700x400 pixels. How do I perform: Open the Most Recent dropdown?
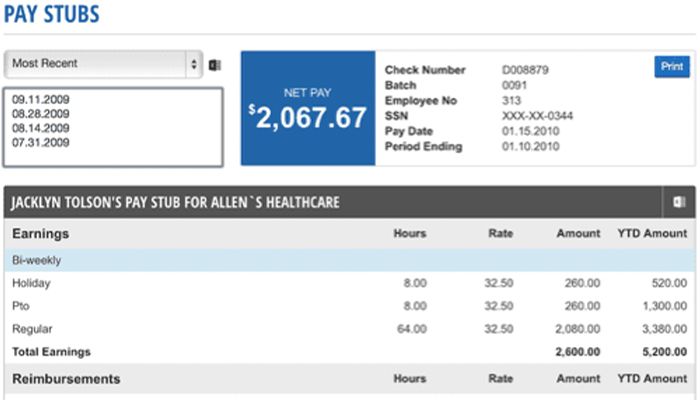(x=103, y=64)
